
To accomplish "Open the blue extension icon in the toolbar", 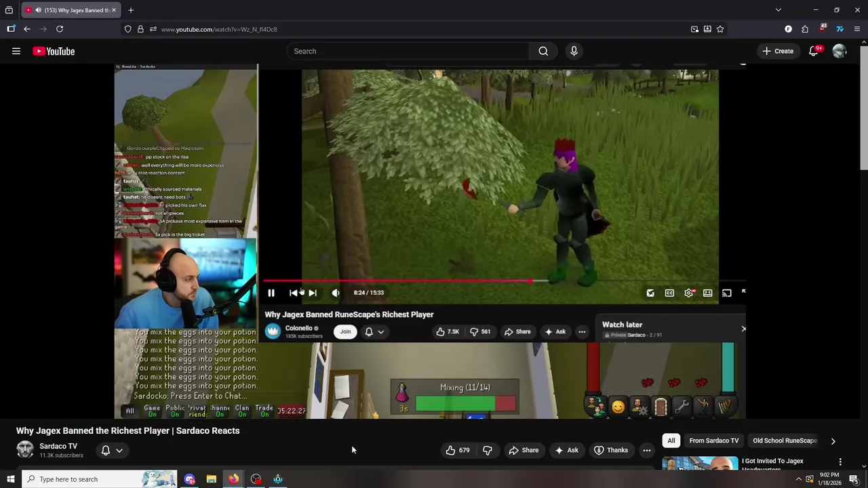I will pyautogui.click(x=840, y=29).
